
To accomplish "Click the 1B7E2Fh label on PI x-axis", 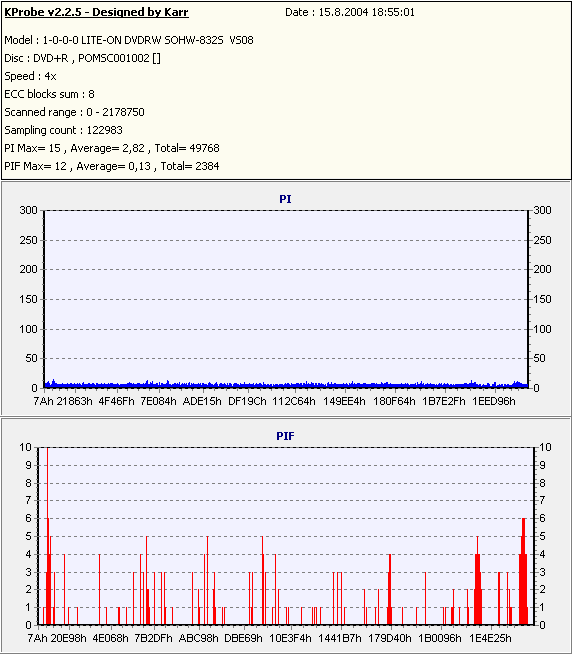I will pos(444,401).
